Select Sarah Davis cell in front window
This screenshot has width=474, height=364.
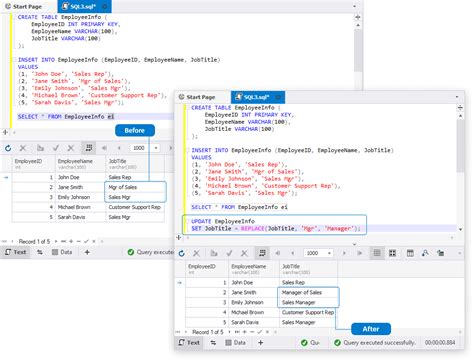tap(254, 322)
